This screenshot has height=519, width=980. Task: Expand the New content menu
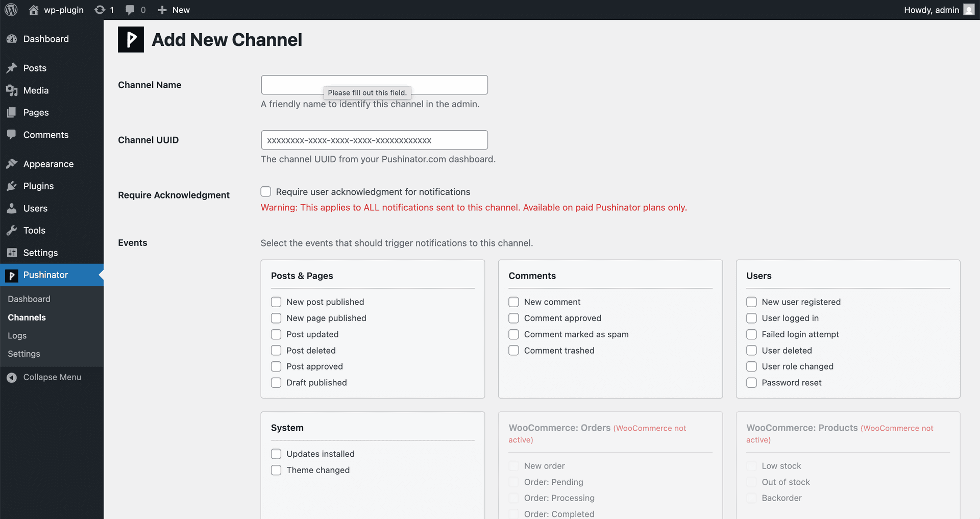pos(173,10)
